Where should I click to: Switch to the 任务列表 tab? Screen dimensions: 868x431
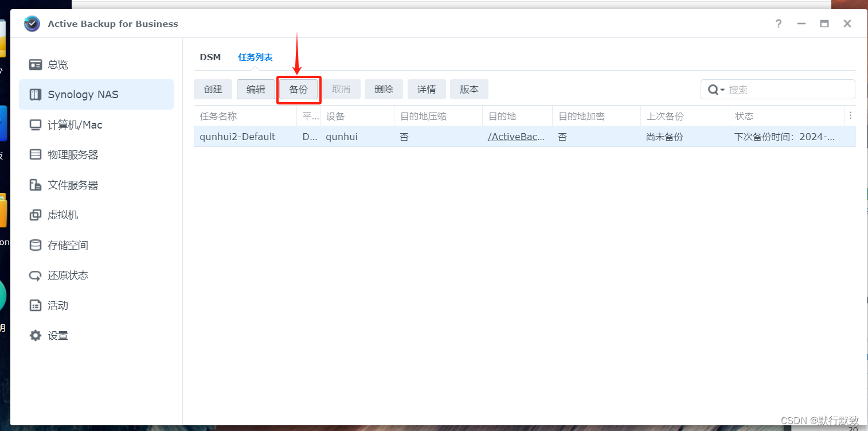[255, 57]
